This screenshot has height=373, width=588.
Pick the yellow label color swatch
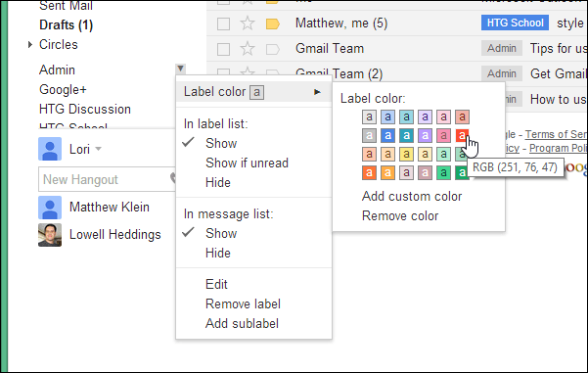(406, 154)
